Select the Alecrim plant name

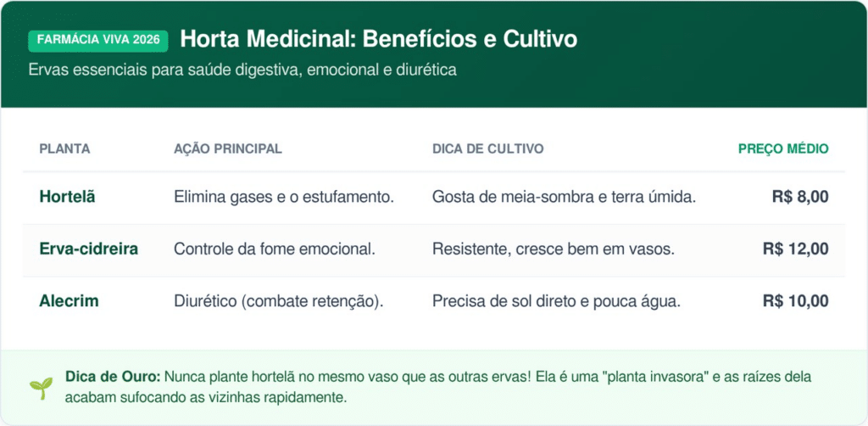[x=69, y=300]
